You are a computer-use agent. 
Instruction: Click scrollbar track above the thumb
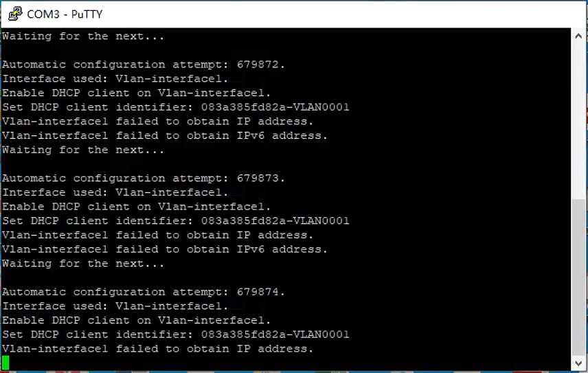(x=578, y=121)
